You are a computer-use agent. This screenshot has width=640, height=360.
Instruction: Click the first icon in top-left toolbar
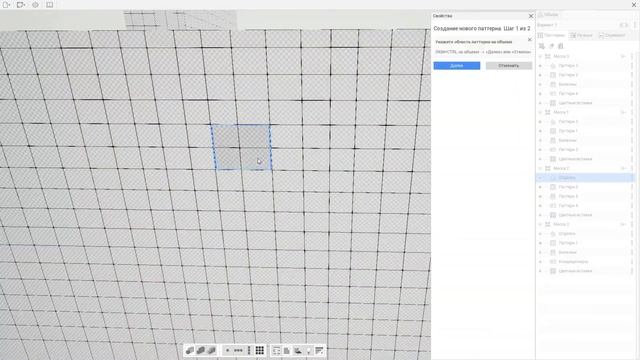pyautogui.click(x=6, y=5)
